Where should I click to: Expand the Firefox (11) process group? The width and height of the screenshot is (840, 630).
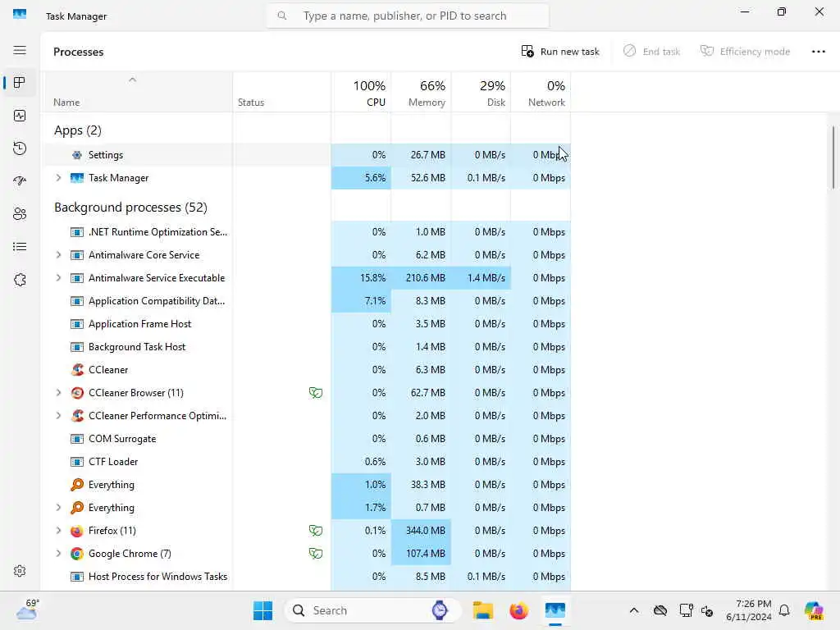coord(58,531)
